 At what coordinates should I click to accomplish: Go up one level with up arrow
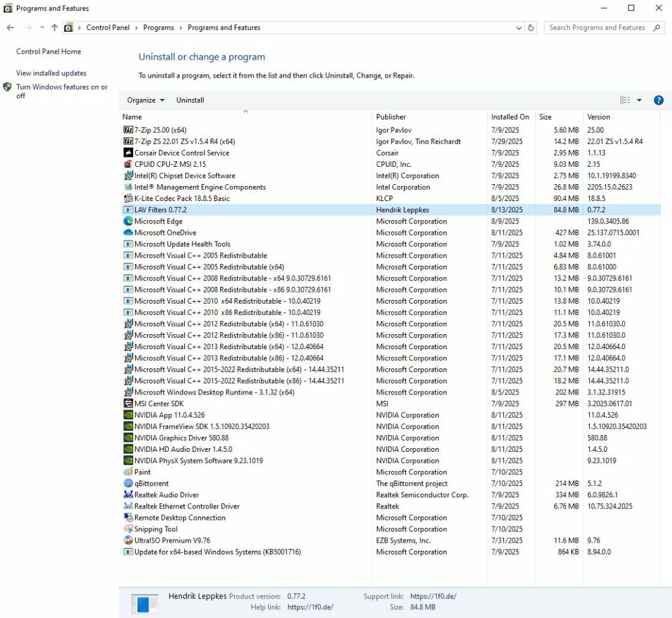pyautogui.click(x=54, y=28)
